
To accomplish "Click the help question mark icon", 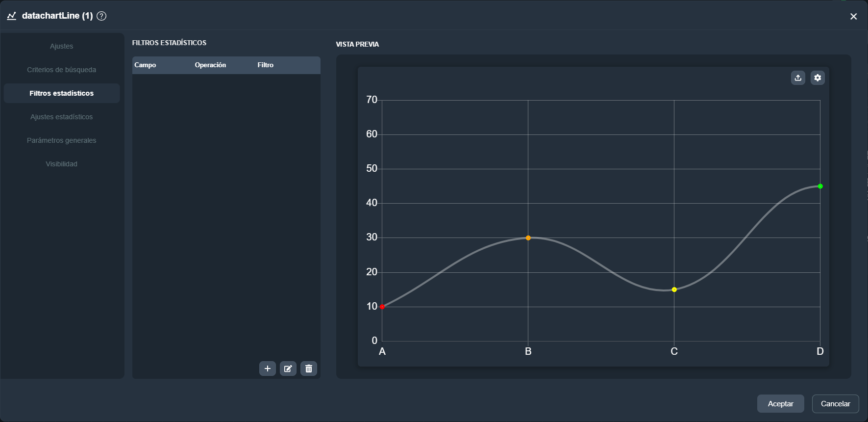I will point(101,16).
